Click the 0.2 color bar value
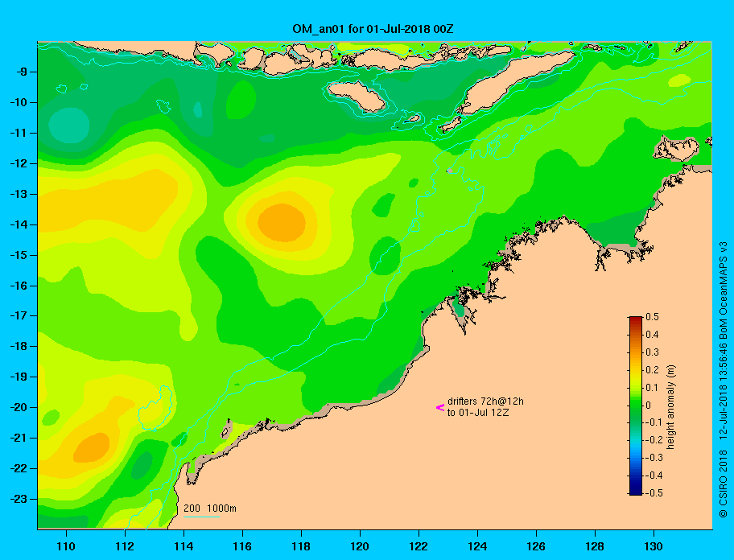 click(652, 370)
